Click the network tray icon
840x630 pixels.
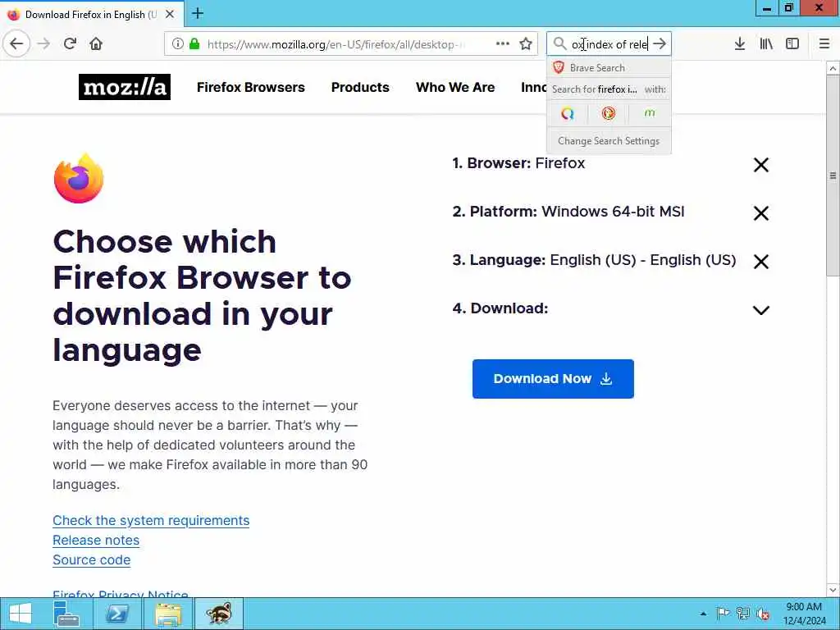[742, 614]
